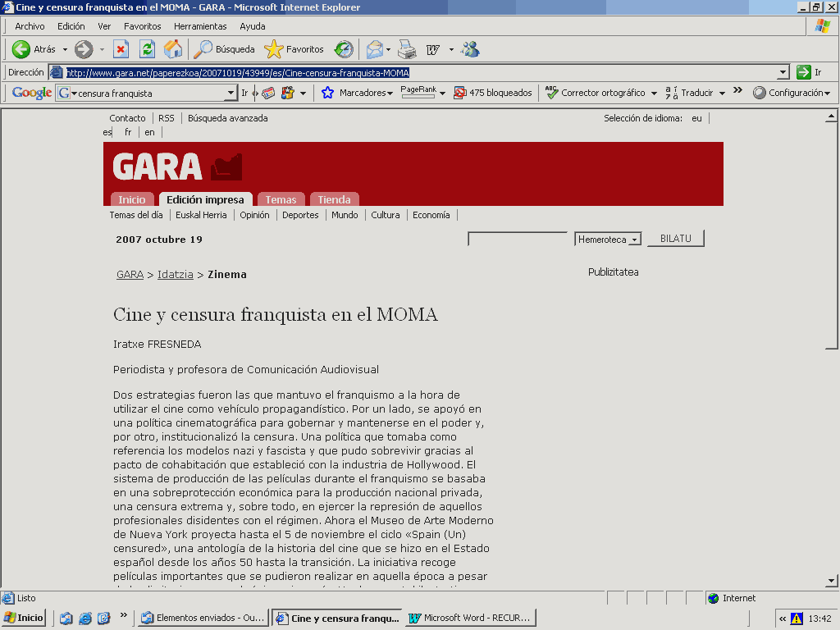840x630 pixels.
Task: Expand the Traducir dropdown
Action: click(x=722, y=94)
